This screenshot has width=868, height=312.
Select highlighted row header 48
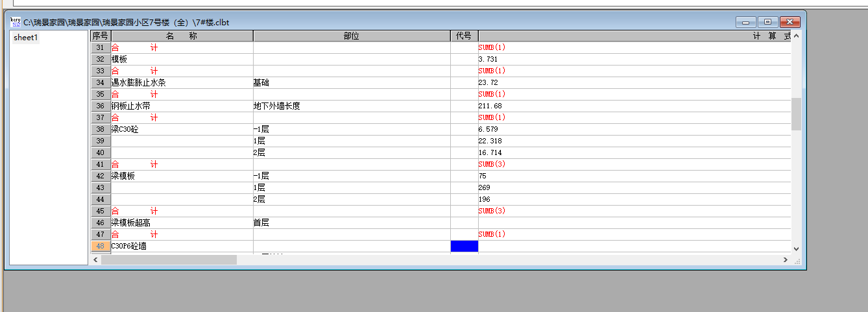(x=101, y=246)
